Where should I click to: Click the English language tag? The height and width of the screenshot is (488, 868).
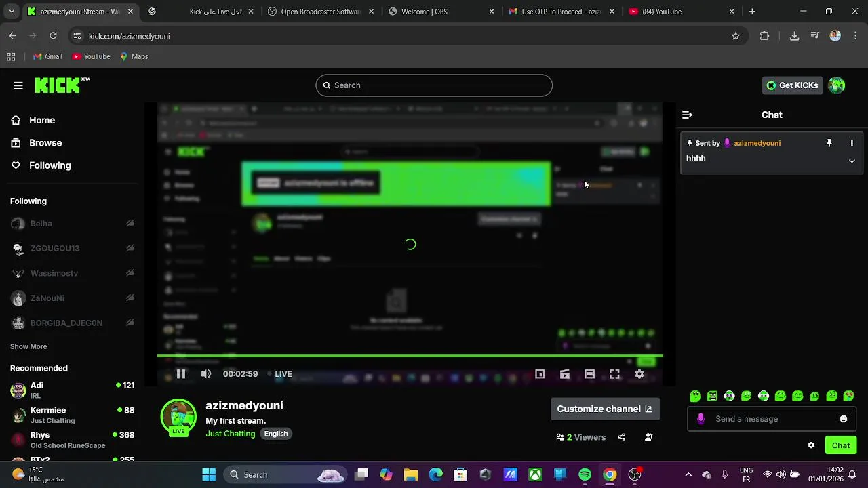276,434
